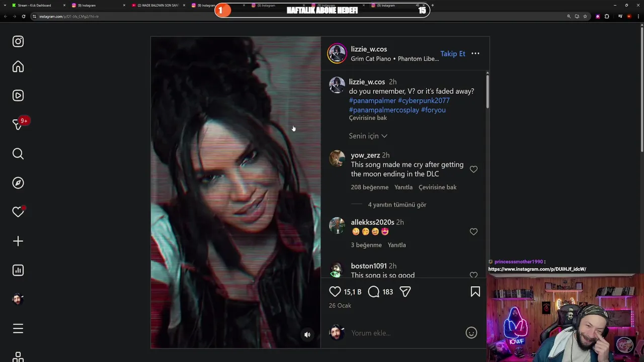Image resolution: width=644 pixels, height=362 pixels.
Task: Like yow_zerz's comment
Action: 473,169
